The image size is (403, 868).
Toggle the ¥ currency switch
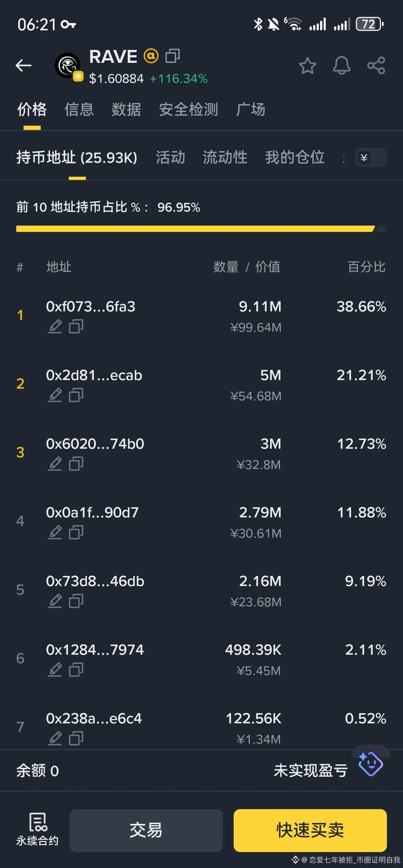click(x=370, y=157)
